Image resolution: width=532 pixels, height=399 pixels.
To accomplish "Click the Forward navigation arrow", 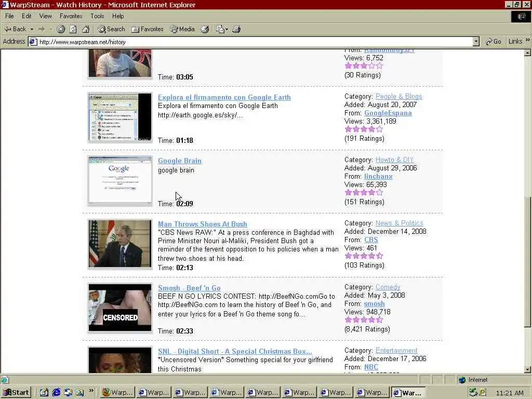I will coord(42,29).
